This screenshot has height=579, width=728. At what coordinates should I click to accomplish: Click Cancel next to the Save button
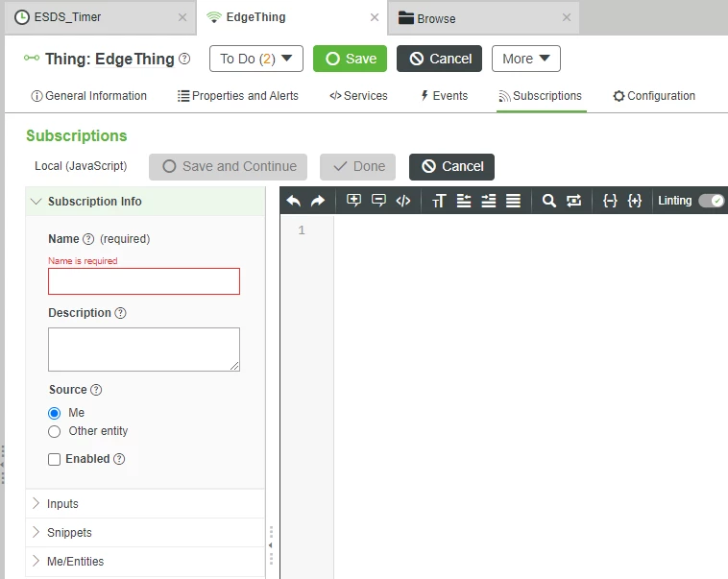click(x=439, y=59)
